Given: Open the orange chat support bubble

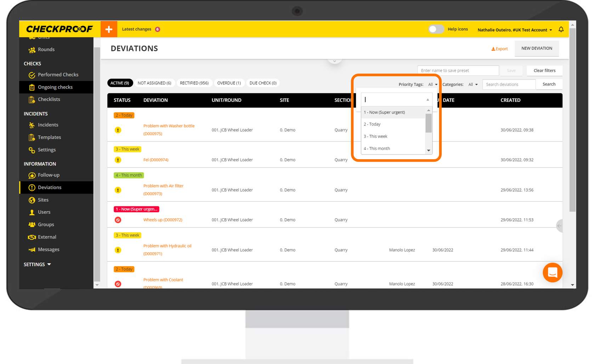Looking at the screenshot, I should (x=552, y=272).
